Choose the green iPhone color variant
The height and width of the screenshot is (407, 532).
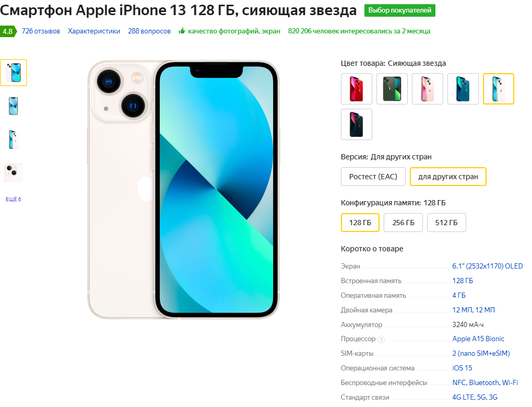(392, 89)
